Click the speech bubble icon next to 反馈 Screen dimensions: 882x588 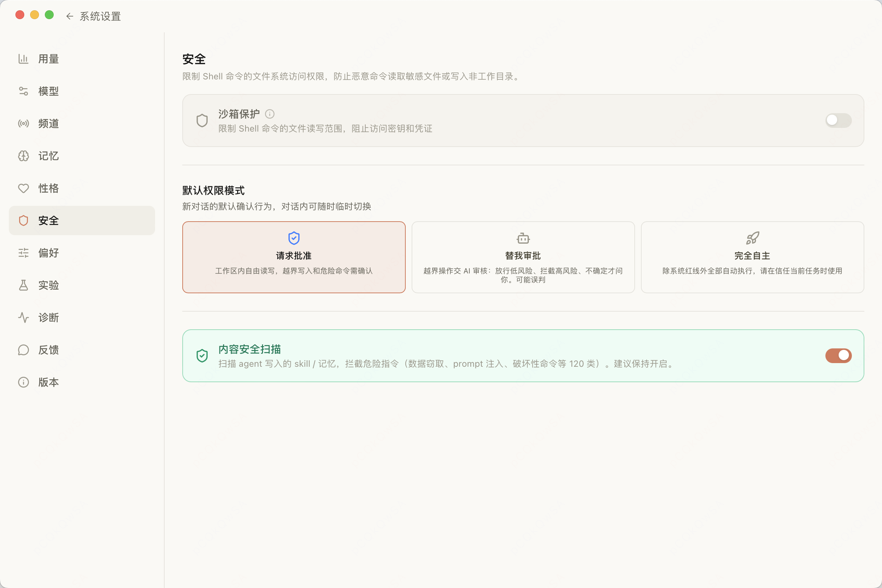23,350
